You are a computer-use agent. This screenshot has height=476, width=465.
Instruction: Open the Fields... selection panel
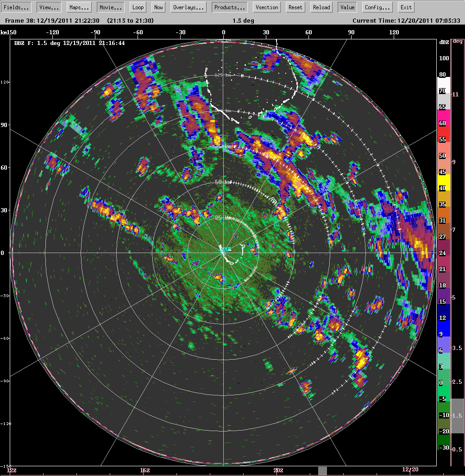pos(17,7)
